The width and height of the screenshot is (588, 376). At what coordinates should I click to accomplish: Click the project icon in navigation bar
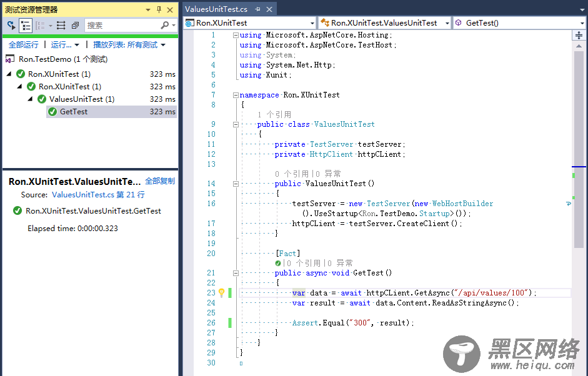[190, 23]
